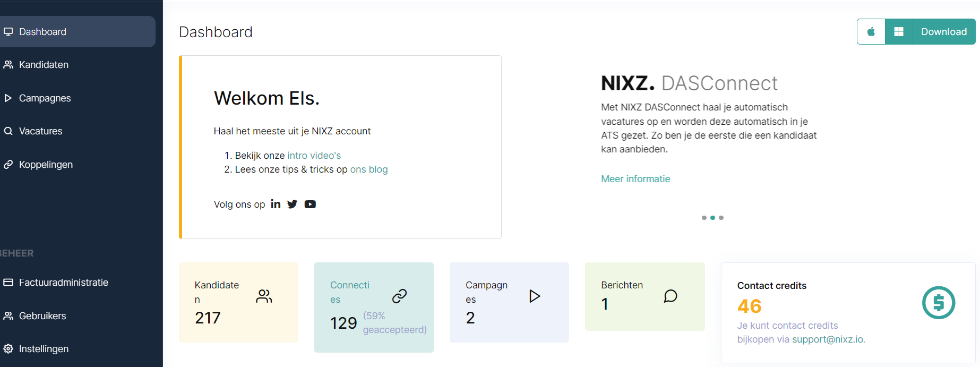Click the Welkom Els. heading

(x=267, y=98)
